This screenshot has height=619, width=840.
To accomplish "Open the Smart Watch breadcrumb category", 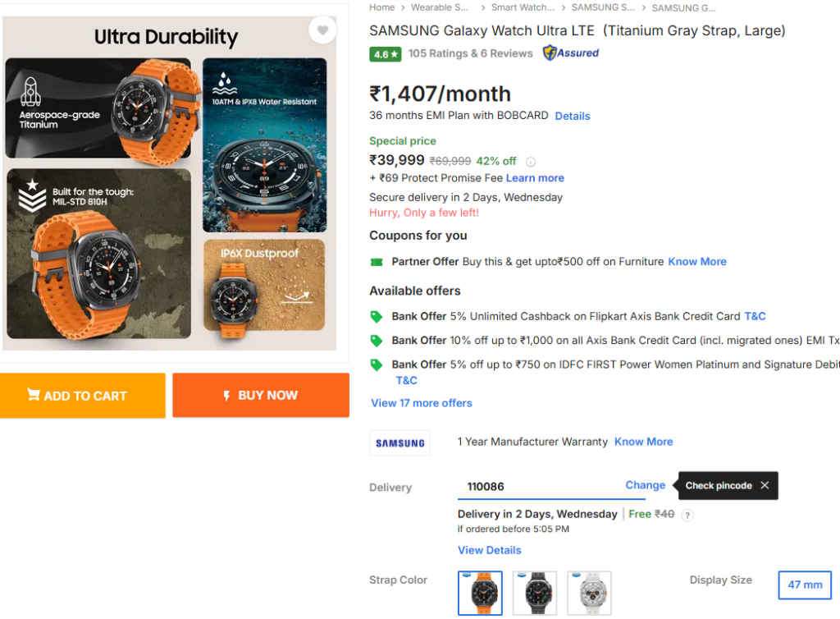I will click(x=523, y=7).
